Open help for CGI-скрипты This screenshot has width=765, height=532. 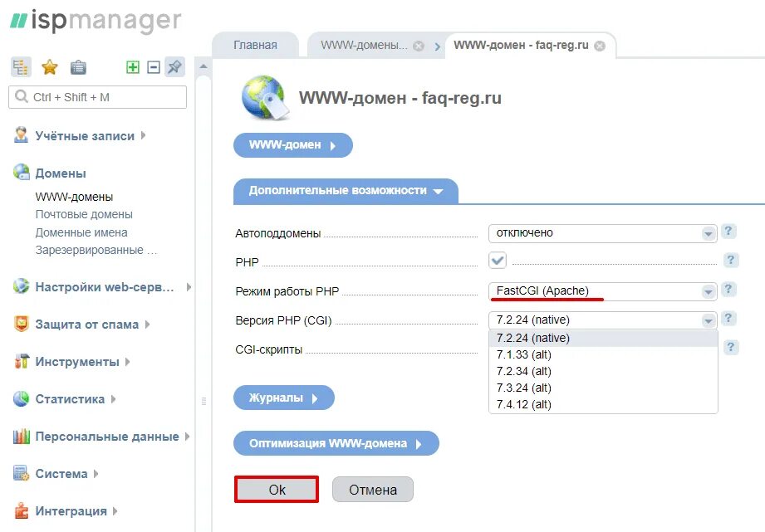coord(730,347)
